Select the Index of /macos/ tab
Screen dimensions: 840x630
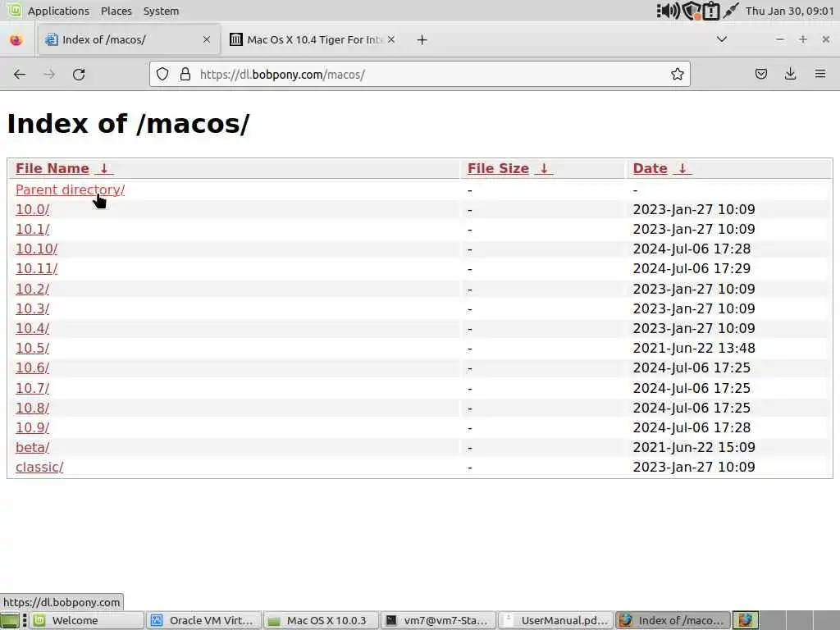129,39
